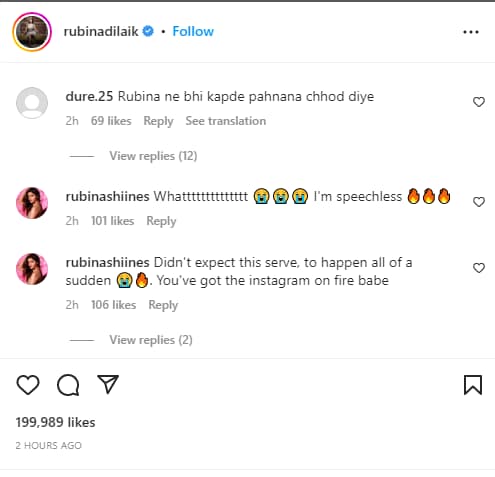Open rubinadilaik username link
The image size is (495, 477).
(101, 31)
